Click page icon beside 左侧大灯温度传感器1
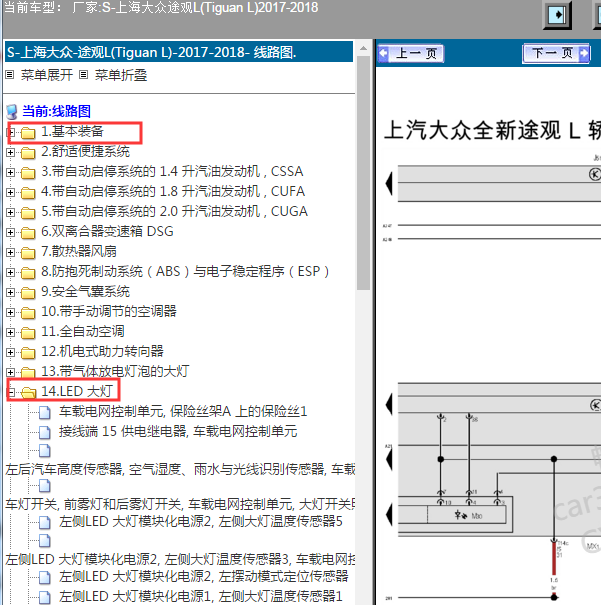 click(x=45, y=597)
